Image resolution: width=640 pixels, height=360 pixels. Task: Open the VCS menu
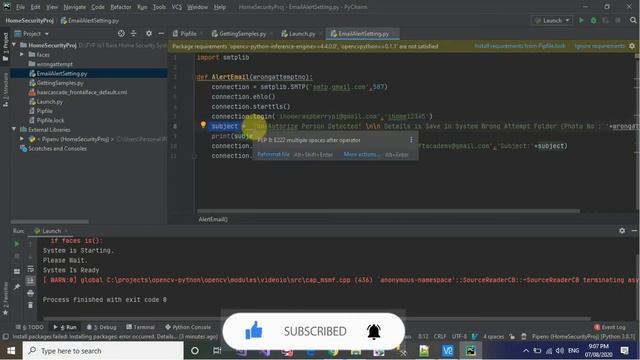(x=176, y=7)
